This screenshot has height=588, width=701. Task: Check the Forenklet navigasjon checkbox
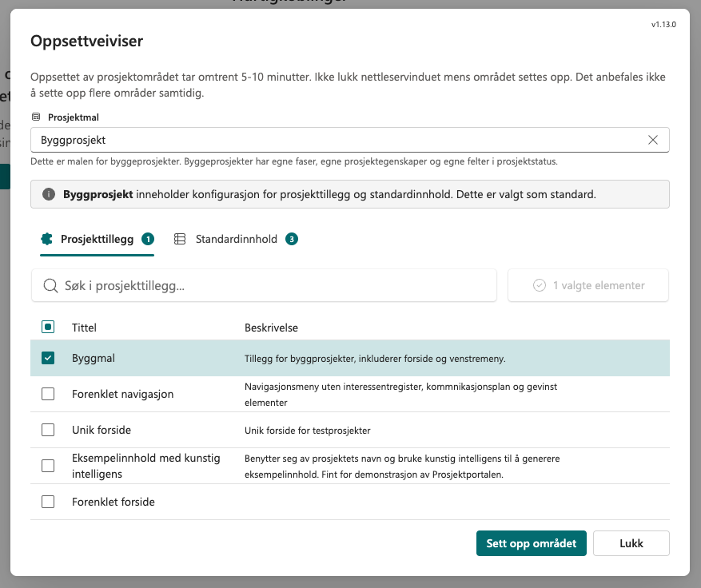click(48, 394)
